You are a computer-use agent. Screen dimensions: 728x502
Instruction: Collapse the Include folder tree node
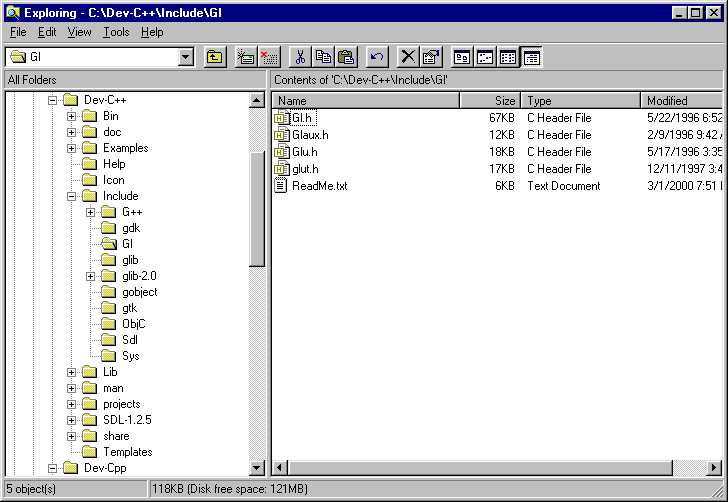[72, 196]
